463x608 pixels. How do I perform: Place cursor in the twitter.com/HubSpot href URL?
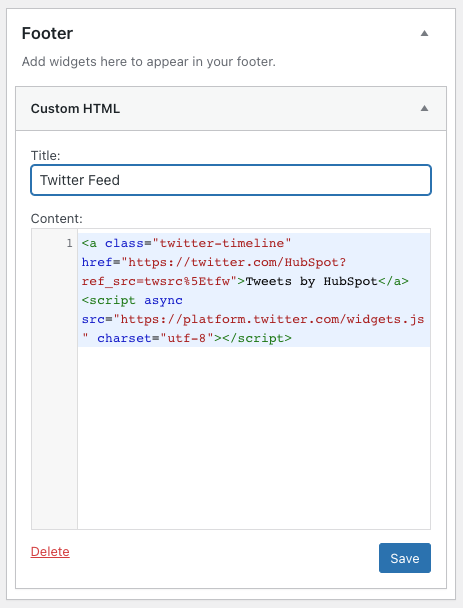(x=233, y=262)
